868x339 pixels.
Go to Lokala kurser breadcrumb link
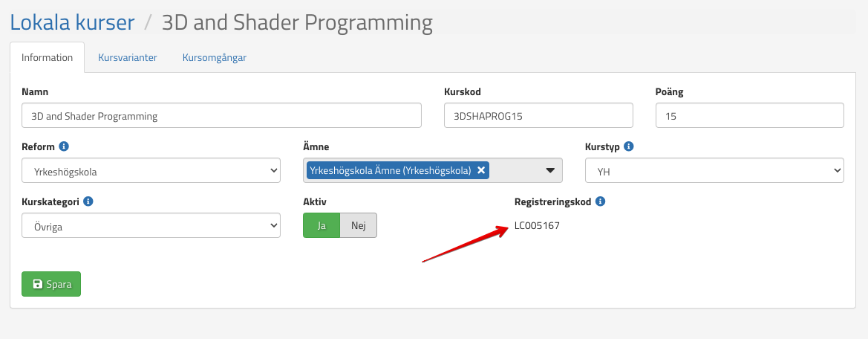[72, 22]
